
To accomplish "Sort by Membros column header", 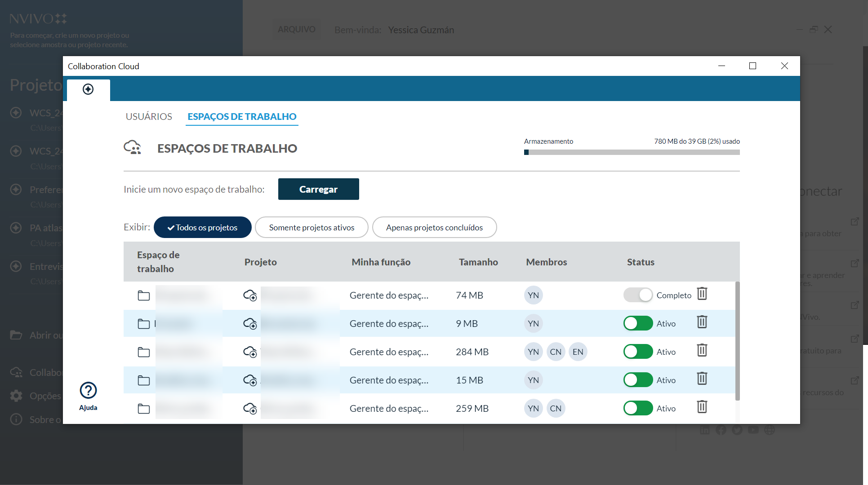I will (x=547, y=262).
